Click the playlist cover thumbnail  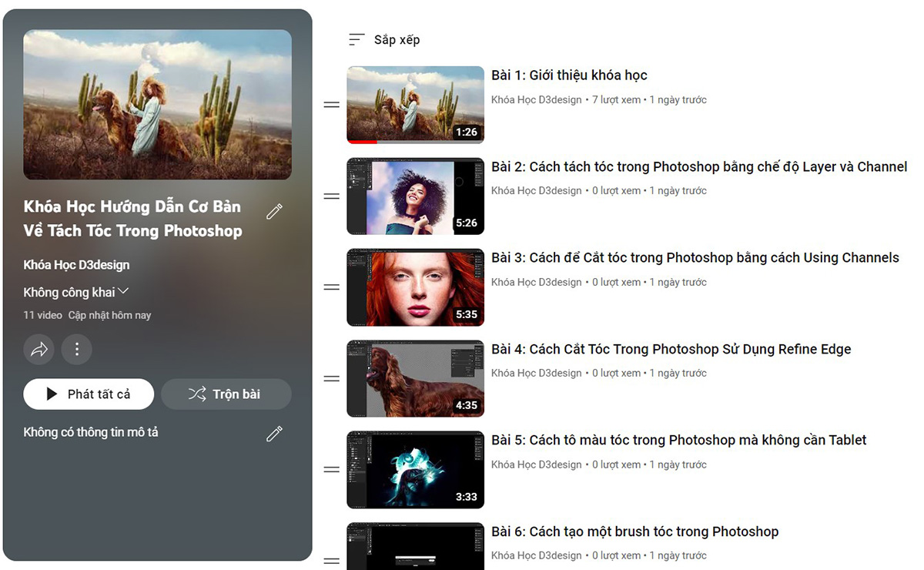[157, 105]
